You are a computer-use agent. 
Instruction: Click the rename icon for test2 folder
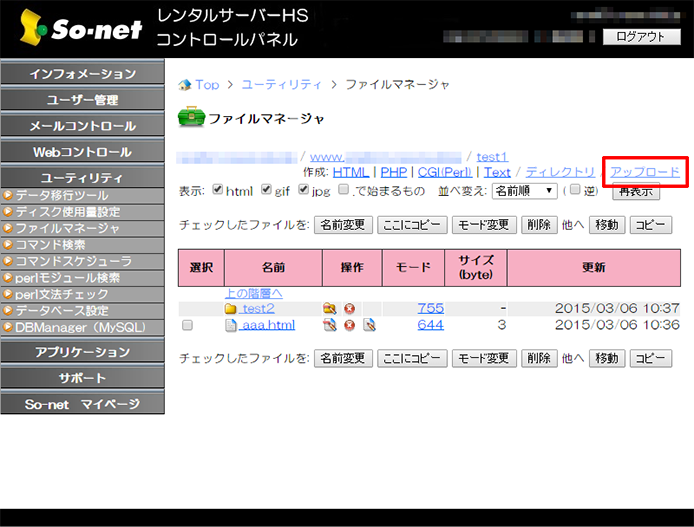[329, 309]
